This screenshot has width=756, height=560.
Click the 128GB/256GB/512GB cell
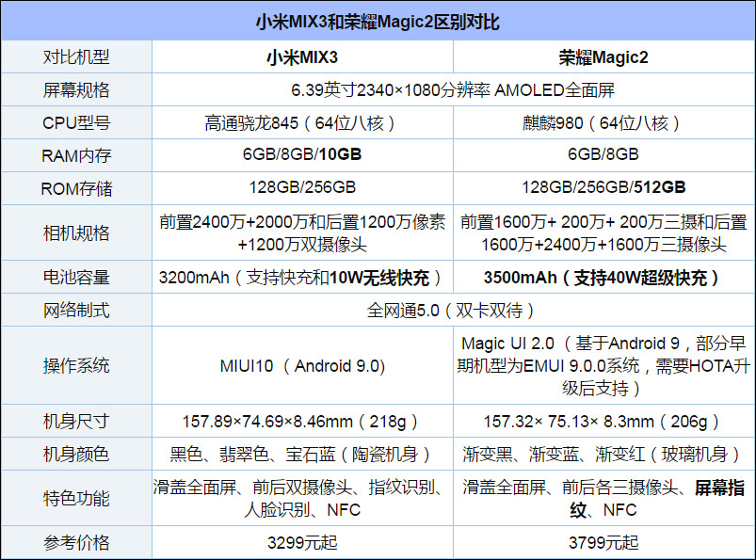coord(603,187)
